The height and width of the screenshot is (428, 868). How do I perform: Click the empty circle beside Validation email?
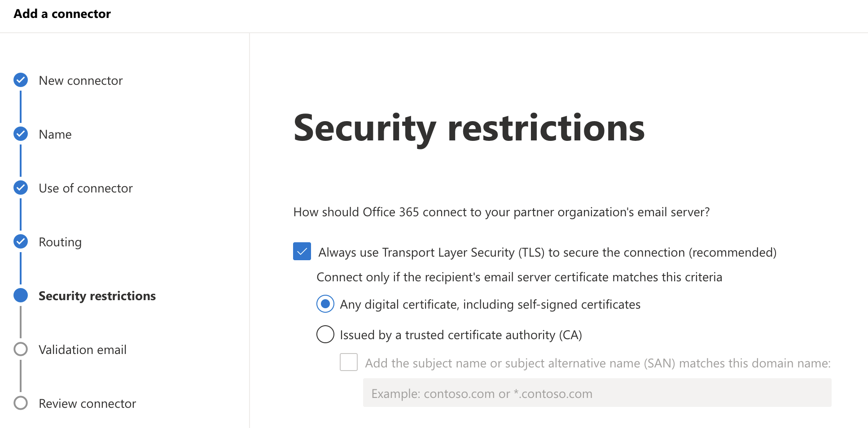[x=21, y=349]
